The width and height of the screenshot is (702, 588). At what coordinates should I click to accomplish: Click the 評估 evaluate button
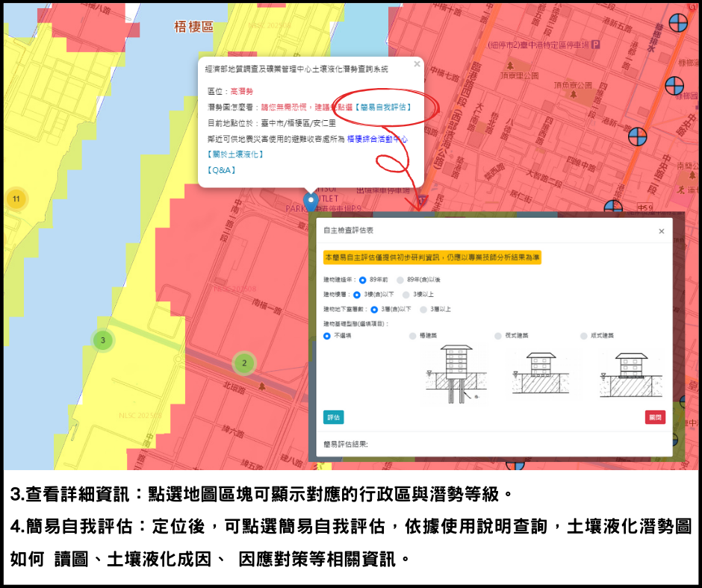pos(333,417)
